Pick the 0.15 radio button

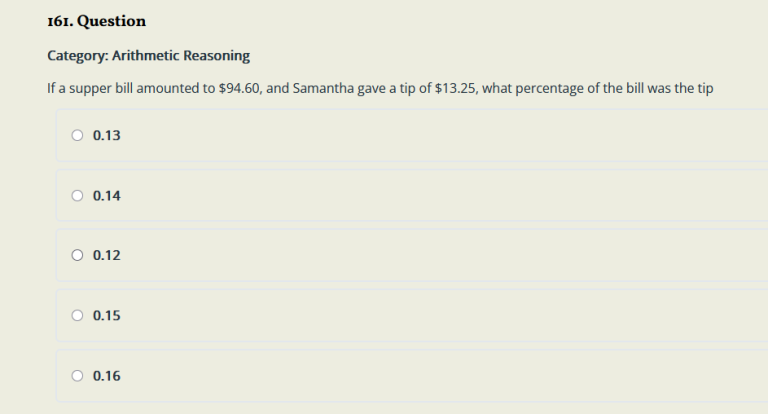[x=78, y=316]
